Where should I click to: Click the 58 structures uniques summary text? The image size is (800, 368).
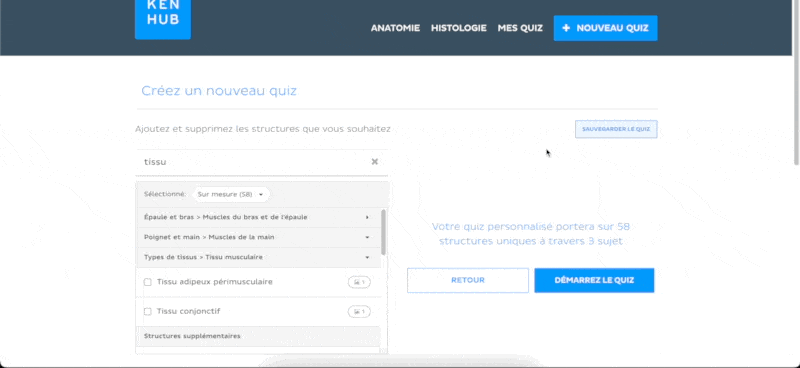[531, 234]
